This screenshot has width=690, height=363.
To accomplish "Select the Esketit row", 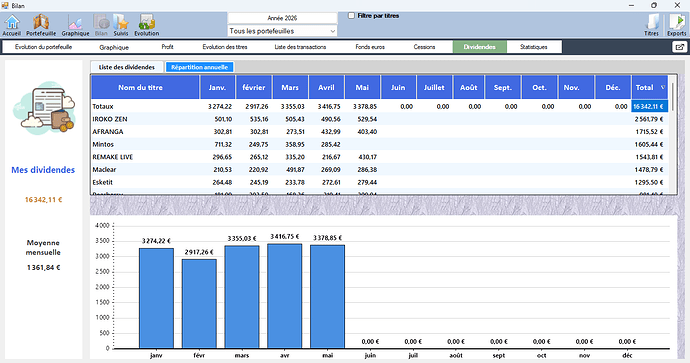I will pos(379,182).
